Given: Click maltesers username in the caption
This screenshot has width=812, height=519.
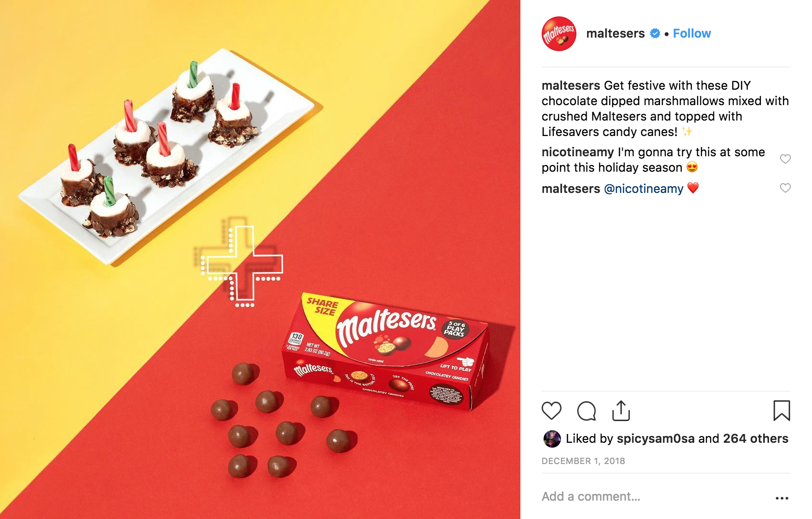Looking at the screenshot, I should pos(571,85).
